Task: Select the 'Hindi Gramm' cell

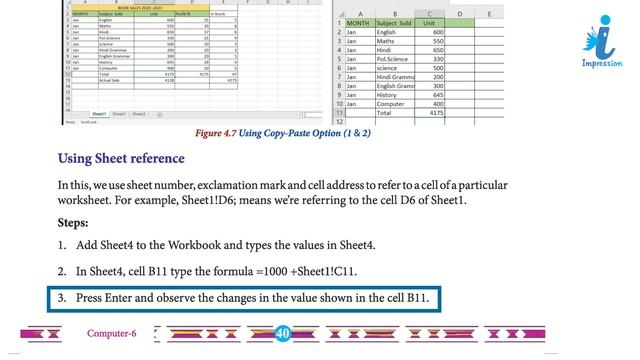Action: pyautogui.click(x=395, y=77)
